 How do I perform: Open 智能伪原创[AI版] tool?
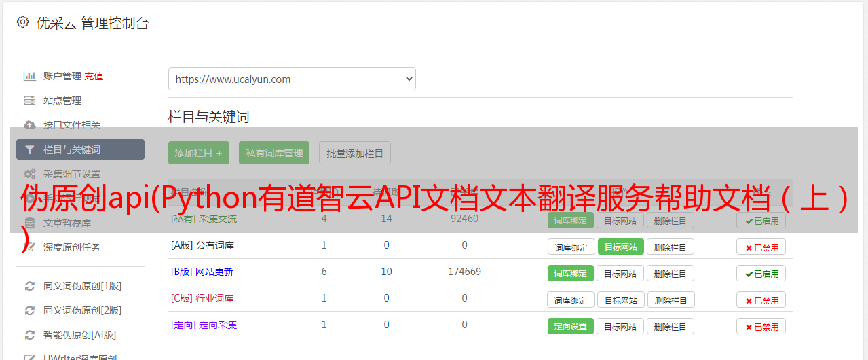80,335
